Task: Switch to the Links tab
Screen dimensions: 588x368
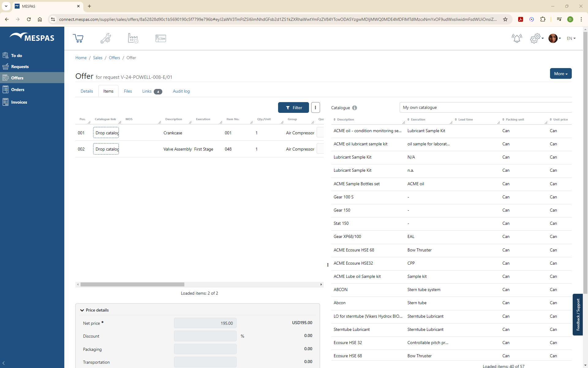Action: click(152, 91)
